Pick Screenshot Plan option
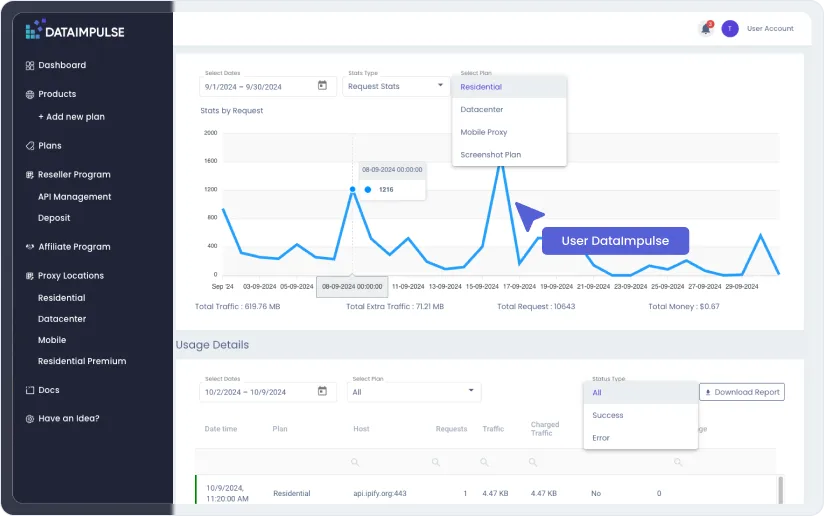 click(509, 154)
